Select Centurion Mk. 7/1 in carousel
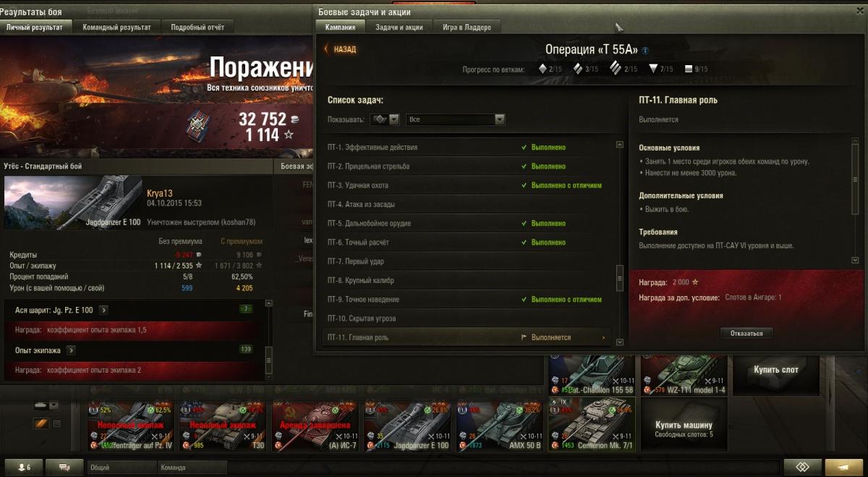 click(591, 423)
